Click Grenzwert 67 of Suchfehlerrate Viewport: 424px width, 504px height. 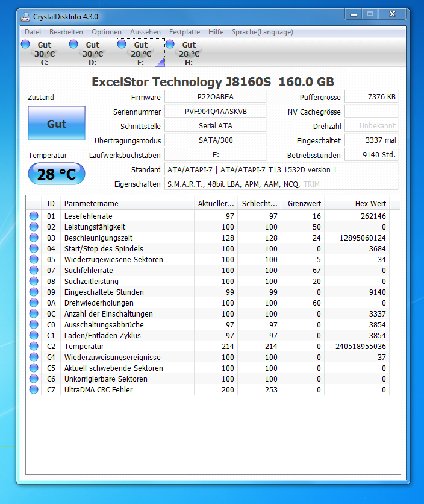pos(317,270)
